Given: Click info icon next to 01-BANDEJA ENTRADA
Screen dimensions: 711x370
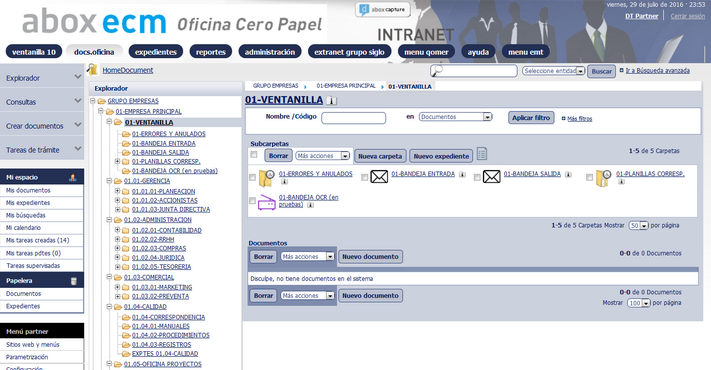Looking at the screenshot, I should (x=462, y=174).
